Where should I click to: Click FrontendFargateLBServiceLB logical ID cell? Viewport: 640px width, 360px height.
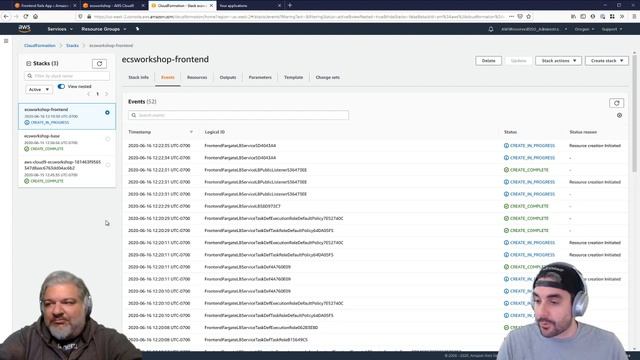(242, 206)
